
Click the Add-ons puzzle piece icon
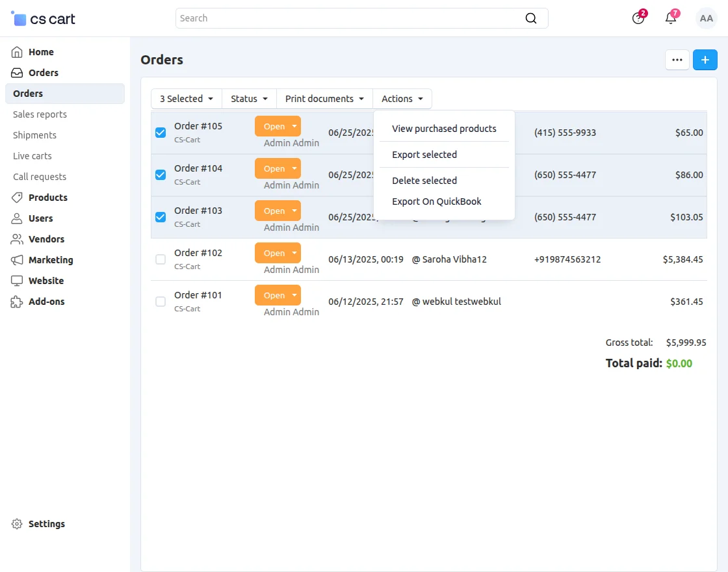tap(17, 302)
